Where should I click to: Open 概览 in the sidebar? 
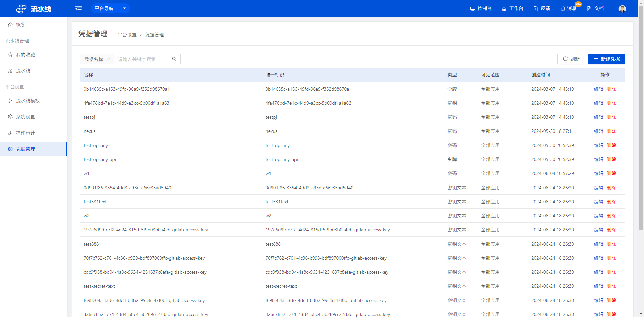click(34, 25)
